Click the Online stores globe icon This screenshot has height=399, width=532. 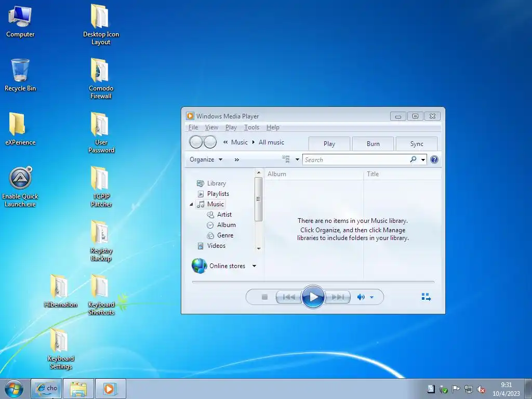199,265
